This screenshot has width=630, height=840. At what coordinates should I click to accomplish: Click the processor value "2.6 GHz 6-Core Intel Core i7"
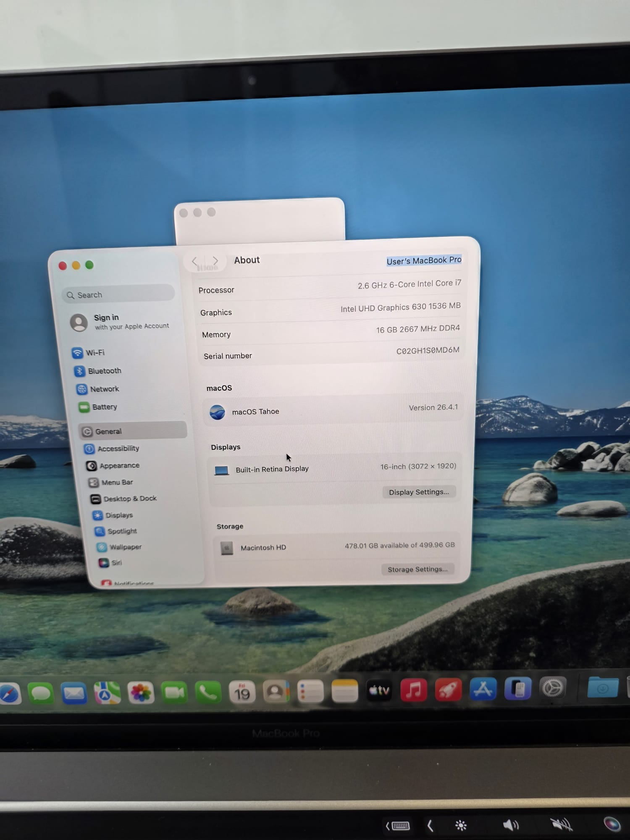coord(409,284)
